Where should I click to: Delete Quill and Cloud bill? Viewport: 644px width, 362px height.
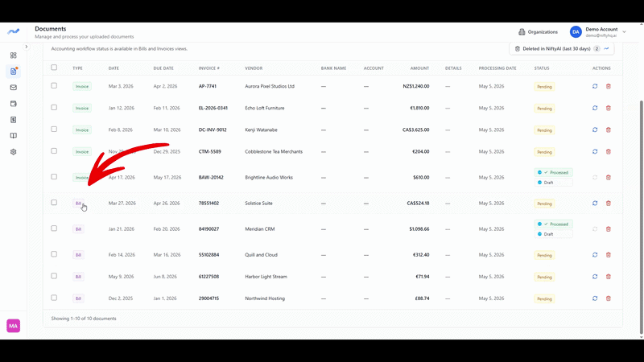[x=609, y=255]
